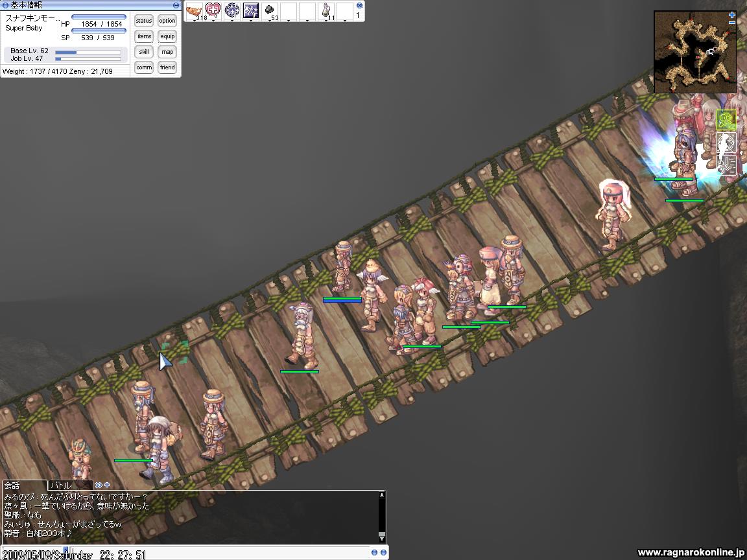Open the skill list

tap(144, 52)
